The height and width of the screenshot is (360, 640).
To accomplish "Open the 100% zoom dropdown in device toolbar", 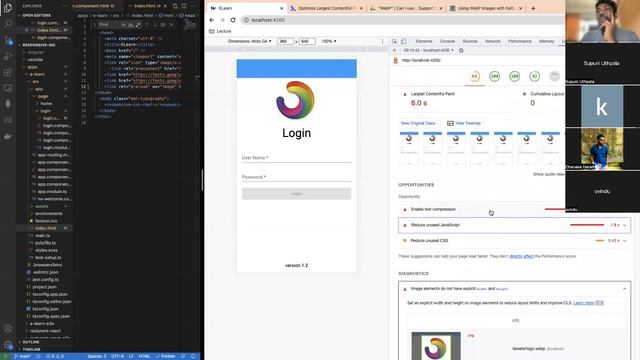I will click(329, 41).
